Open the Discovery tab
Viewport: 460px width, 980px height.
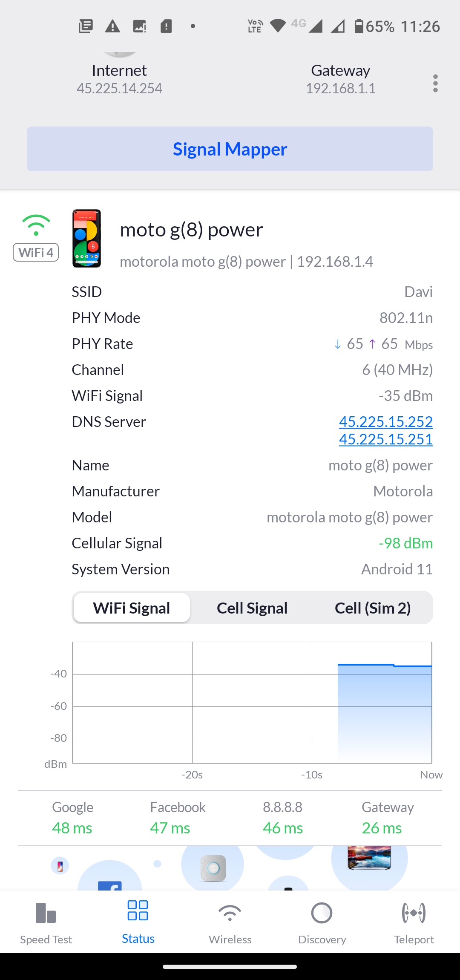322,922
